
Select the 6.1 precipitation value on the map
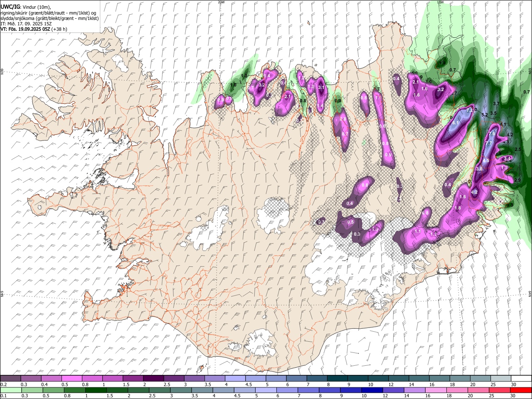(x=455, y=123)
